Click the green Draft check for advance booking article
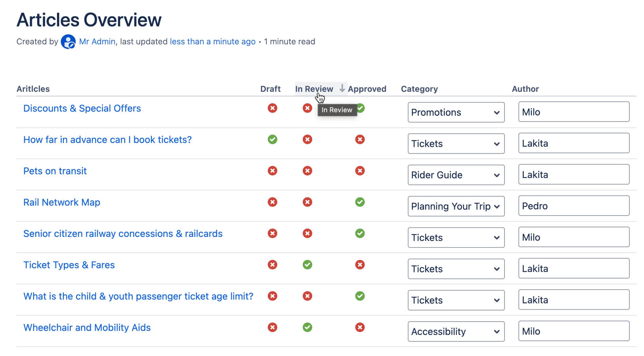Screen dimensions: 644x356 point(272,139)
